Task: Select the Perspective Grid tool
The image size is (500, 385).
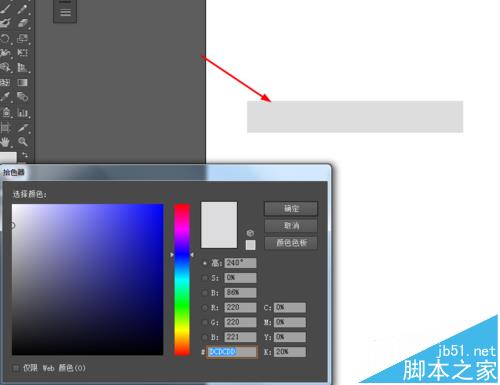Action: (x=22, y=68)
